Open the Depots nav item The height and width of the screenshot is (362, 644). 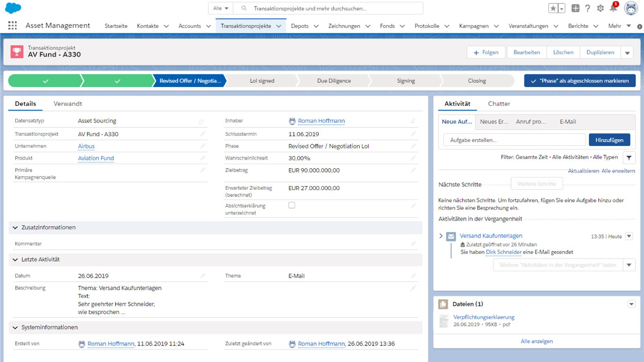click(x=300, y=26)
